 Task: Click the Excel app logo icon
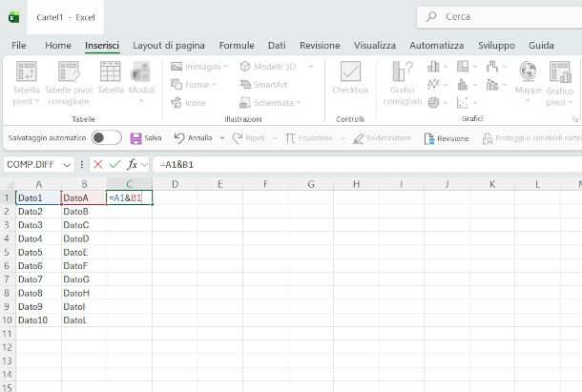coord(13,17)
